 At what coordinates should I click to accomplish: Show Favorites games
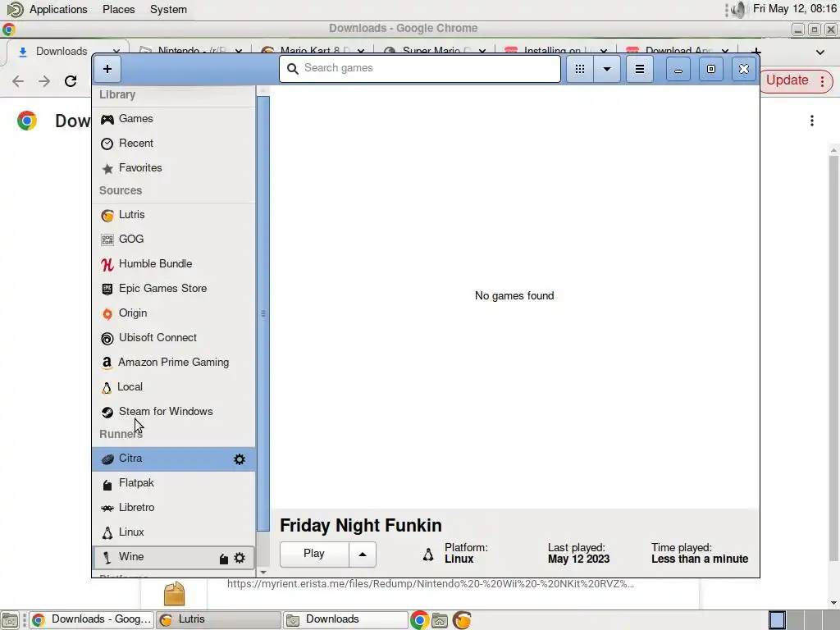[174, 168]
